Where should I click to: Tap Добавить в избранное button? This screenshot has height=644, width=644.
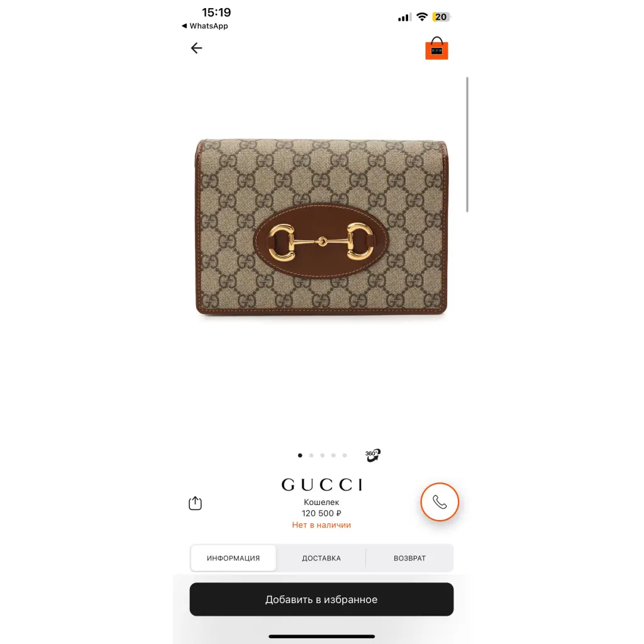point(321,599)
